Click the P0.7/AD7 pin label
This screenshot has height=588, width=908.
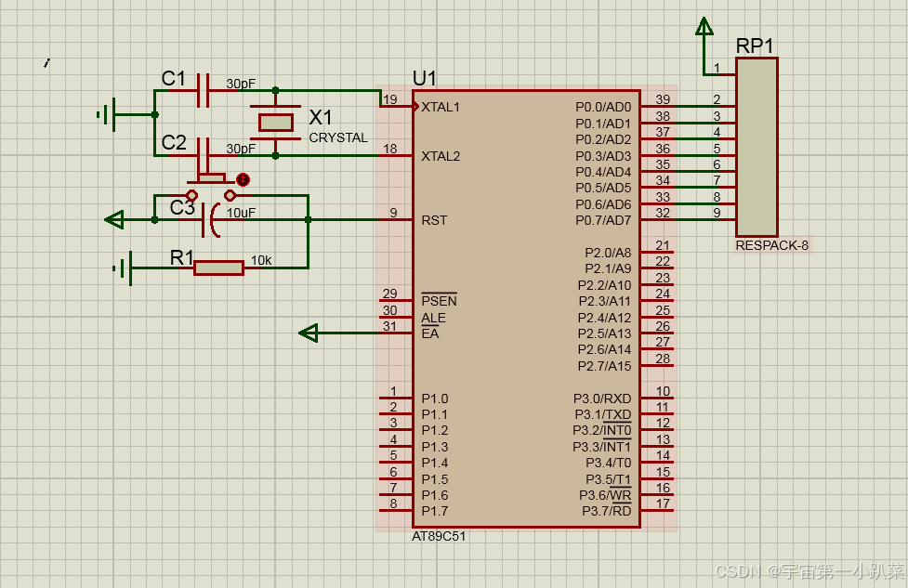click(603, 220)
